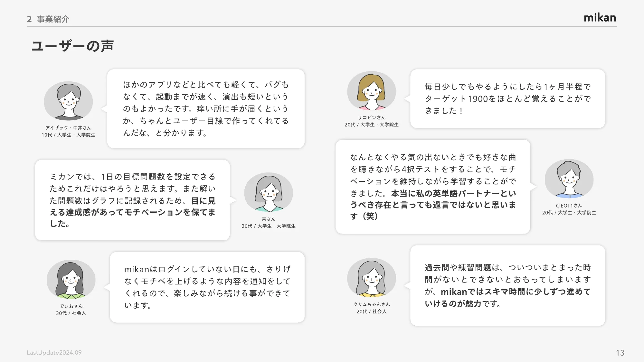This screenshot has width=644, height=362.
Task: Select the avatar of クリムちゃんさん
Action: (x=372, y=278)
